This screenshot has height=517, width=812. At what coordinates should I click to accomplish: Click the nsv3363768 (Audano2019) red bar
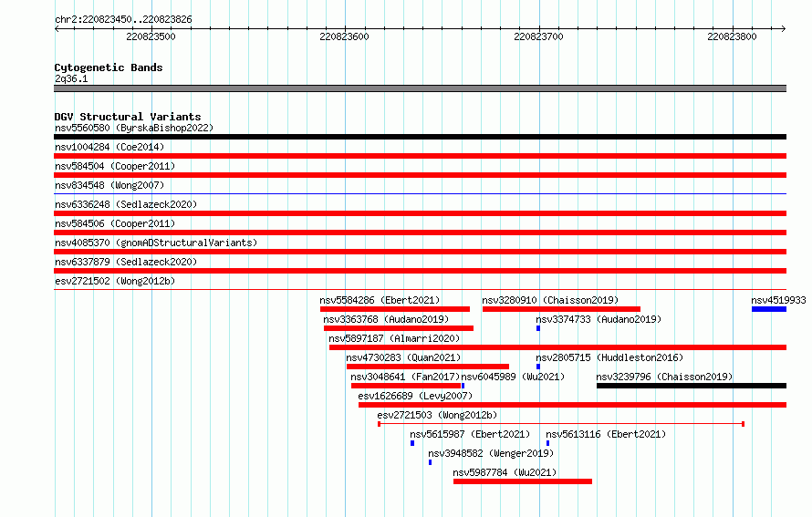[398, 328]
